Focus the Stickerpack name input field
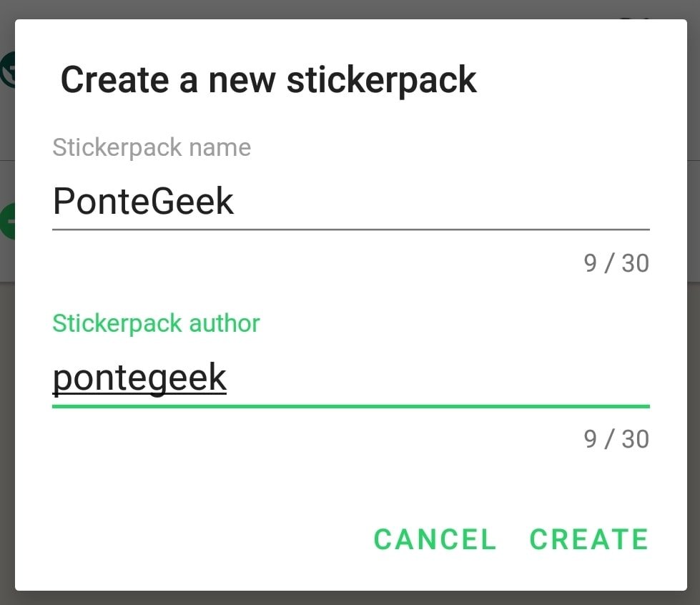Screen dimensions: 700x605 pyautogui.click(x=351, y=202)
